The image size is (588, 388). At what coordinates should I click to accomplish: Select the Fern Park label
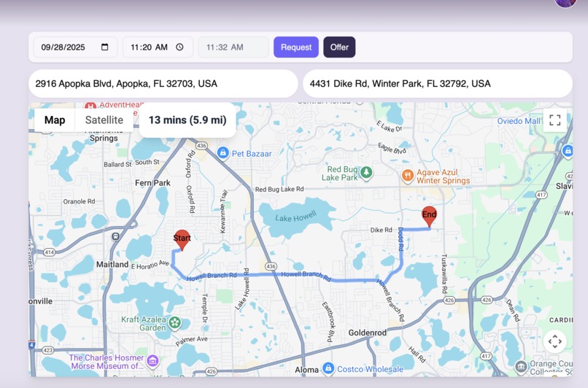point(152,183)
